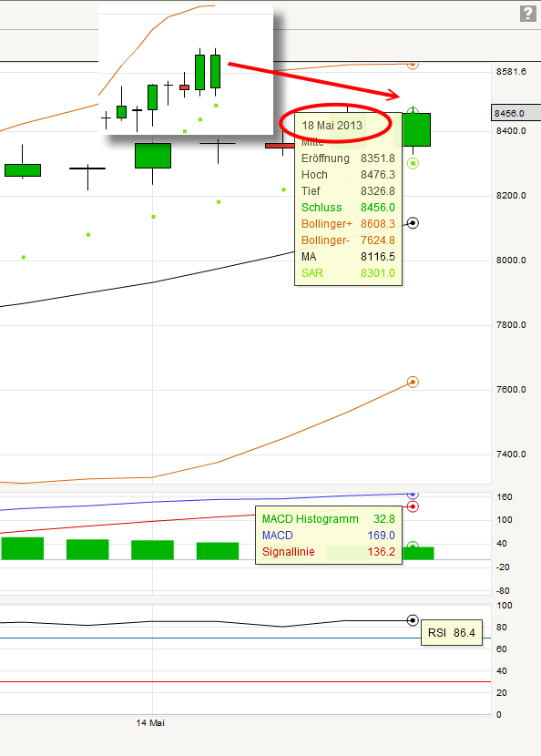Click the MACD Histogramm 32.8 row
This screenshot has width=541, height=756.
329,519
